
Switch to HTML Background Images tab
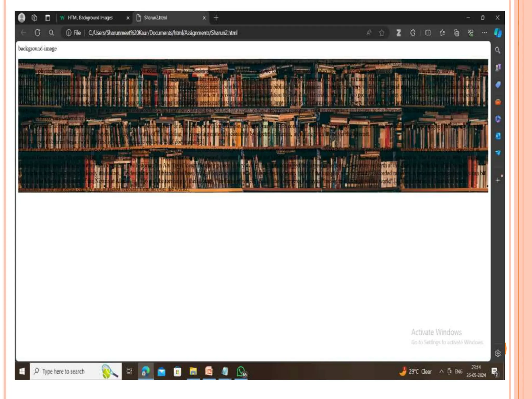click(90, 18)
